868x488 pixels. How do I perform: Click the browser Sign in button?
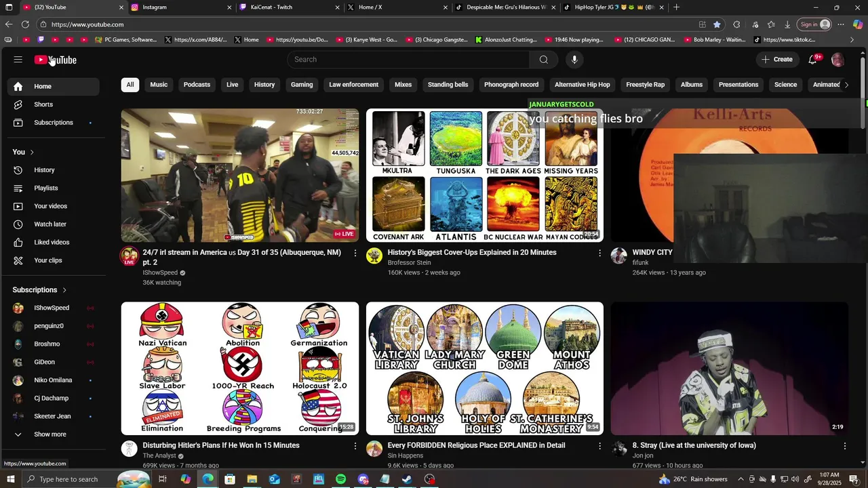[x=815, y=24]
